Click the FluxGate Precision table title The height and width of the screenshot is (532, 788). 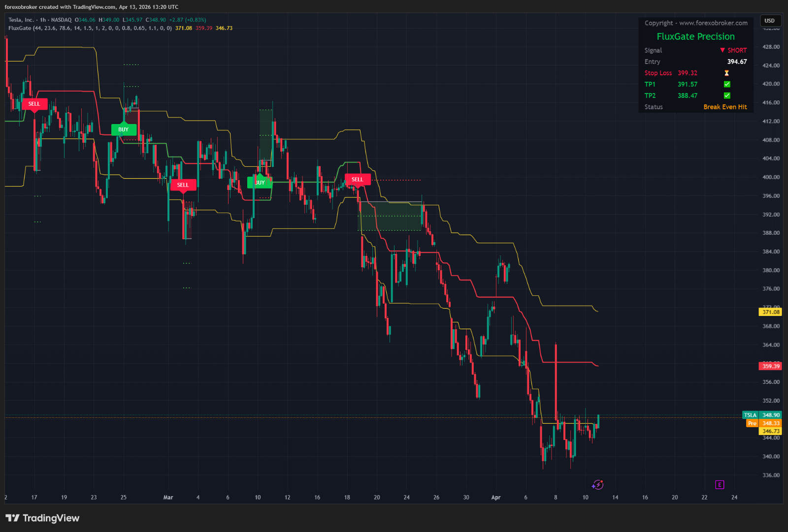[x=695, y=36]
